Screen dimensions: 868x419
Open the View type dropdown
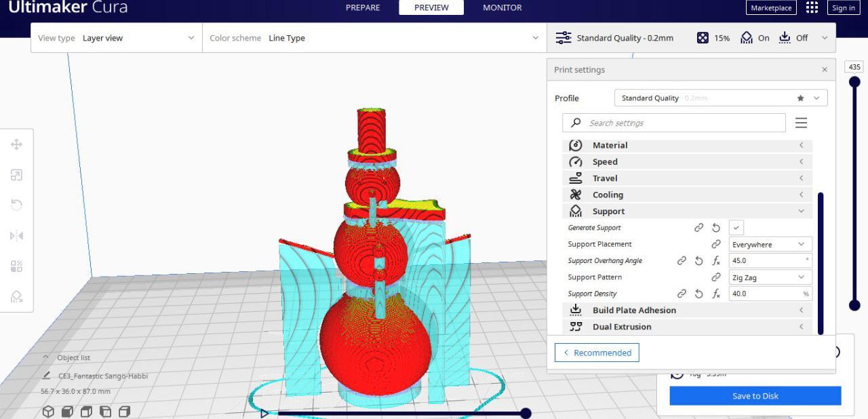(x=117, y=38)
